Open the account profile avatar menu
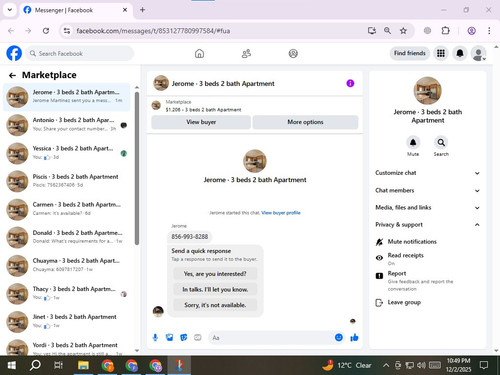The width and height of the screenshot is (500, 375). (478, 53)
